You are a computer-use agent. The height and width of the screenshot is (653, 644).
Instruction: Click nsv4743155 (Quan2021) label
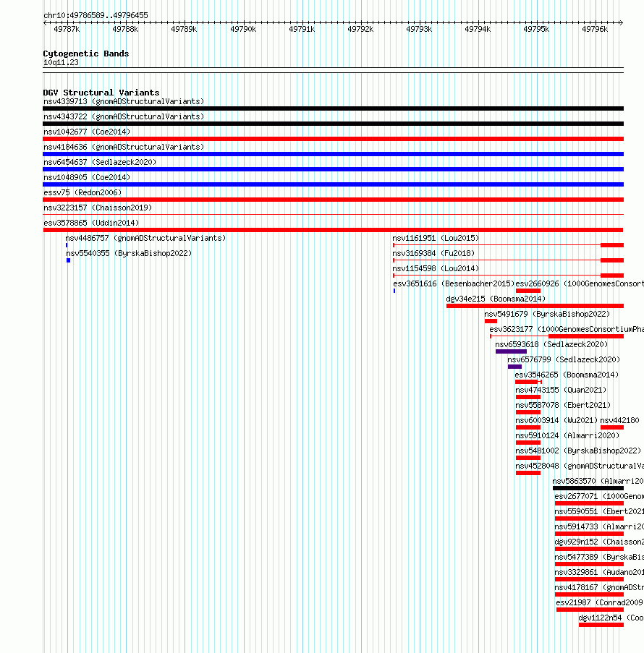tap(561, 390)
